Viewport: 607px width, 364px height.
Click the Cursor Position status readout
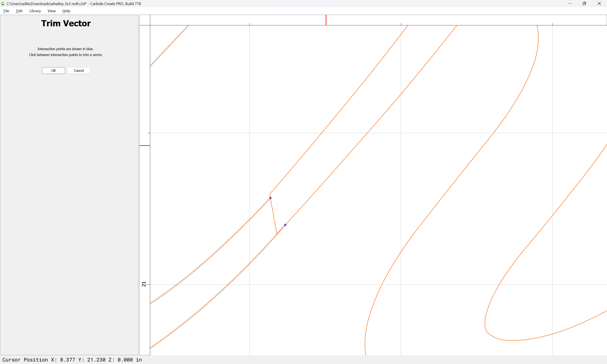tap(72, 360)
